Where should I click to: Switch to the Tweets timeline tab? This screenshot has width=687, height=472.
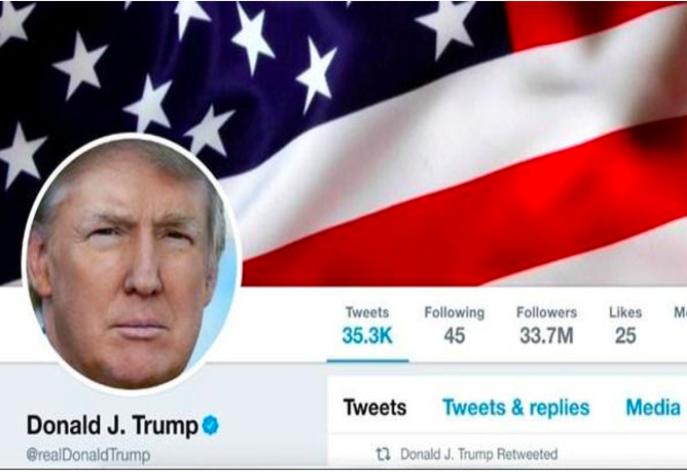point(375,408)
